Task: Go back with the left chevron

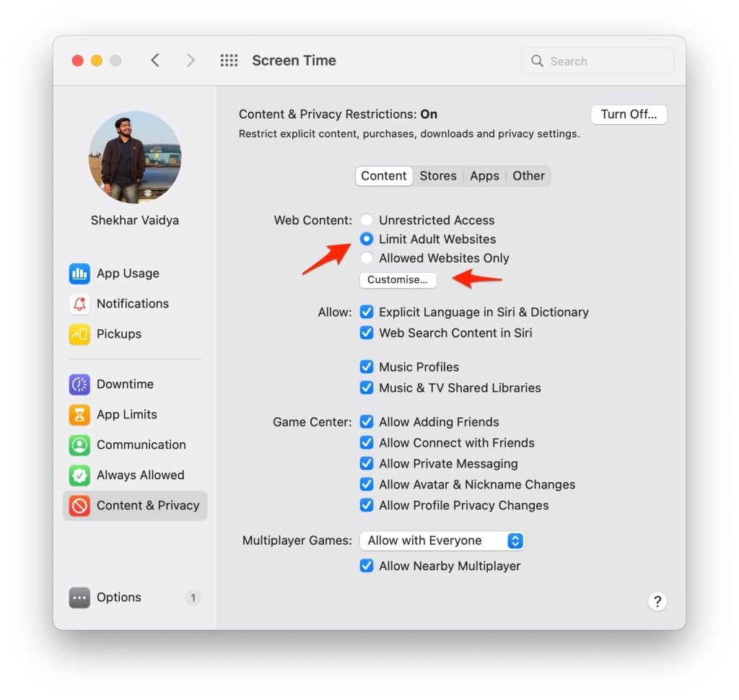Action: (x=156, y=61)
